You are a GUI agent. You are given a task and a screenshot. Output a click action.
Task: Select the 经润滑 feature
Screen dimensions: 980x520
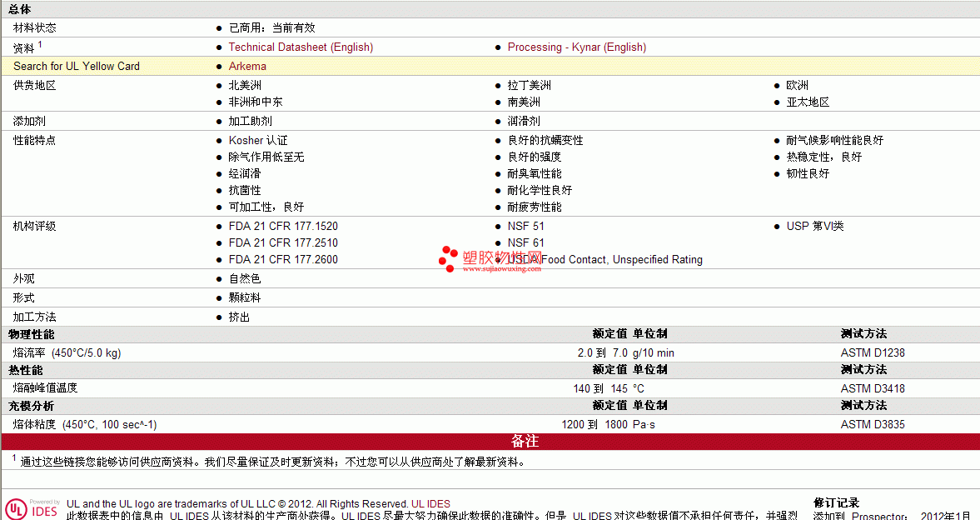245,174
